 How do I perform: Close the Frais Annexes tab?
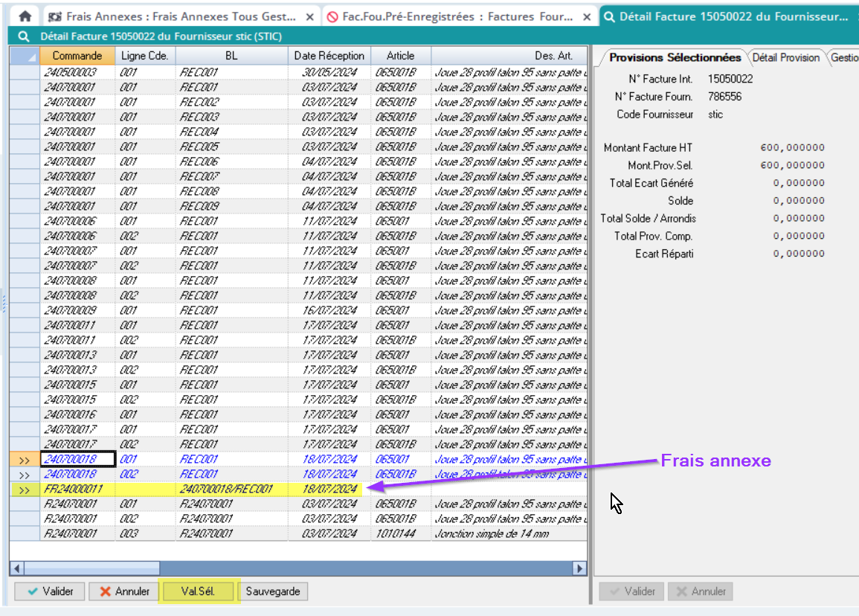(x=310, y=16)
